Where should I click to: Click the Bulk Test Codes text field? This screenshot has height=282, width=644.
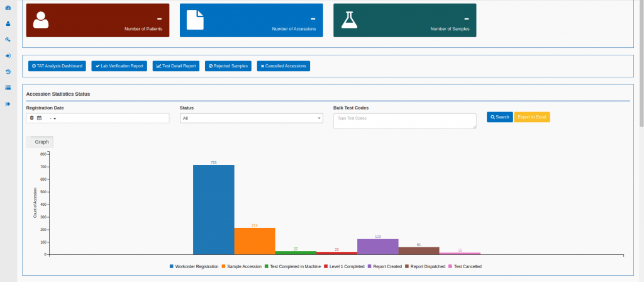[404, 121]
